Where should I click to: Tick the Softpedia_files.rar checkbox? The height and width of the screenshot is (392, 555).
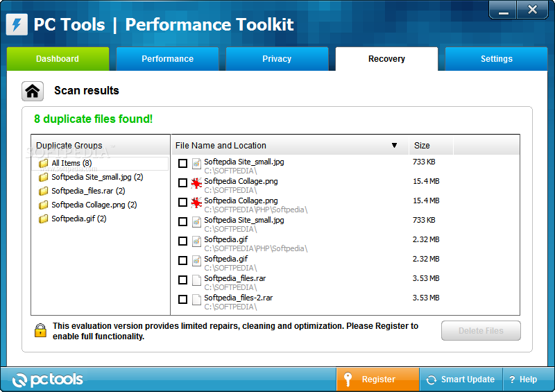182,280
